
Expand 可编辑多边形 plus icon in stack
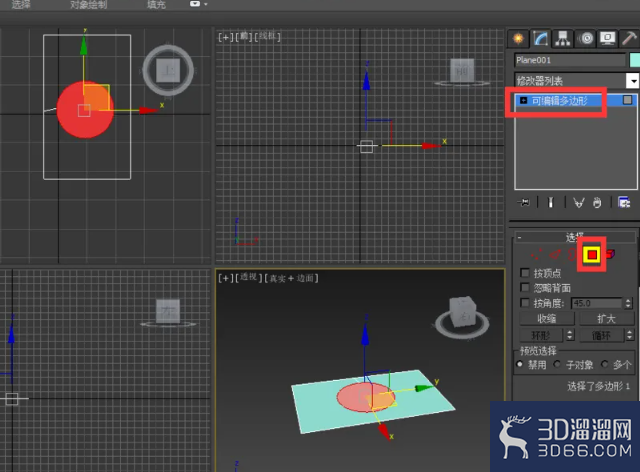pyautogui.click(x=523, y=100)
